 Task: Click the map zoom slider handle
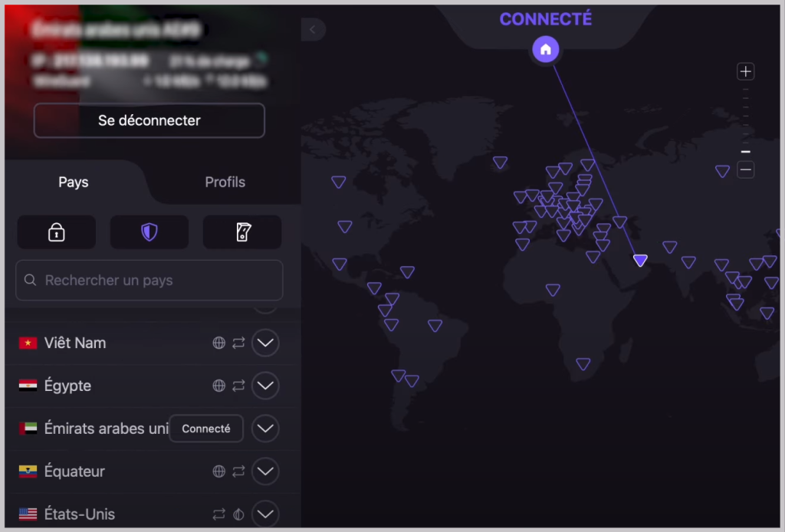coord(745,152)
